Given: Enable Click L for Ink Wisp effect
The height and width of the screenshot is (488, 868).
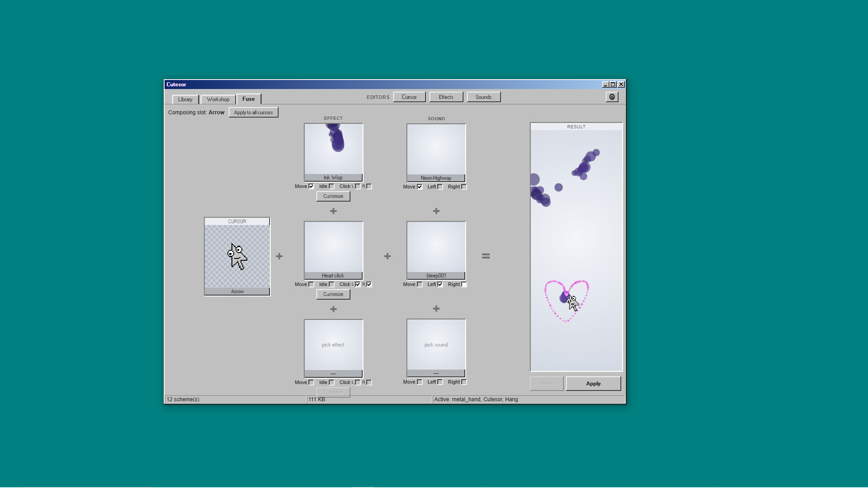Looking at the screenshot, I should (x=358, y=186).
